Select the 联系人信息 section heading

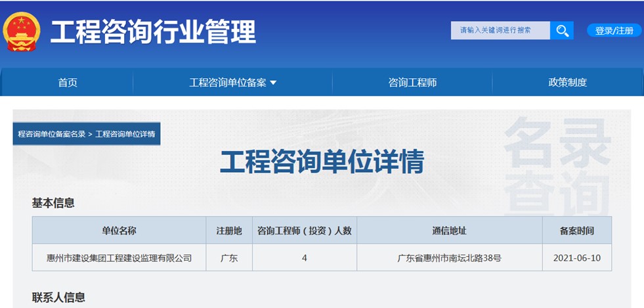pyautogui.click(x=58, y=297)
